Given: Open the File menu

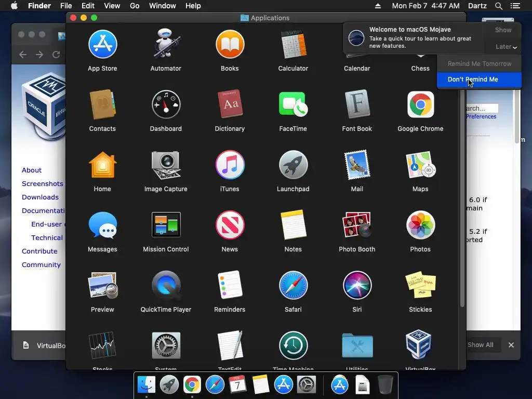Looking at the screenshot, I should (x=66, y=6).
